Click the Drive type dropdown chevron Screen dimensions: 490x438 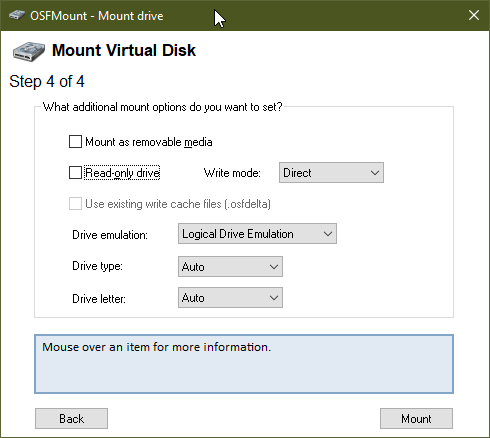tap(274, 267)
